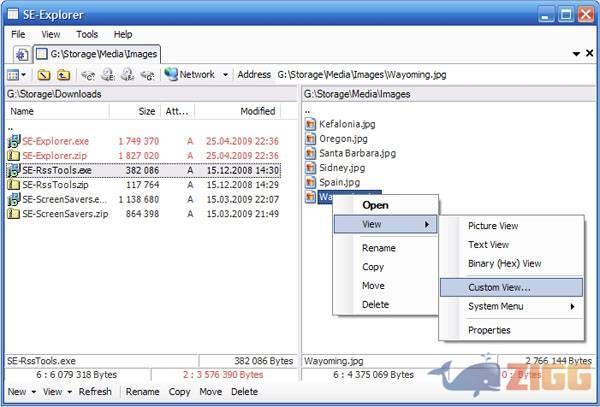Viewport: 600px width, 407px height.
Task: Click the Network globe icon
Action: point(170,74)
